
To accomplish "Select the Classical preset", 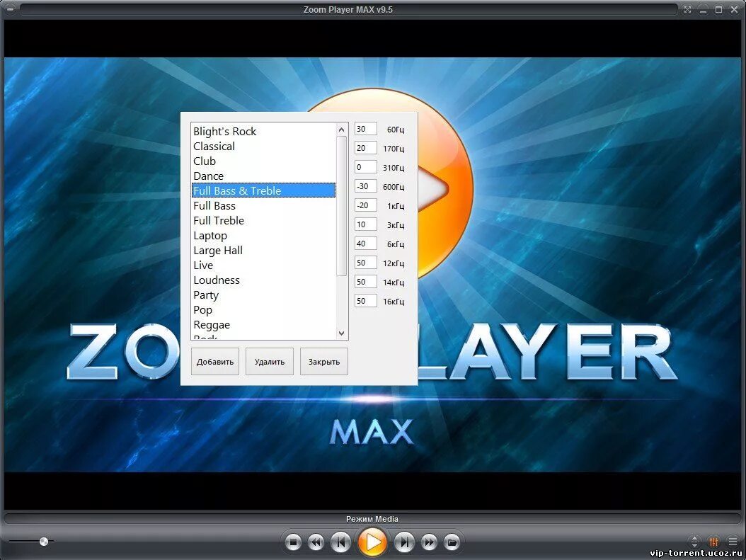I will [x=263, y=146].
